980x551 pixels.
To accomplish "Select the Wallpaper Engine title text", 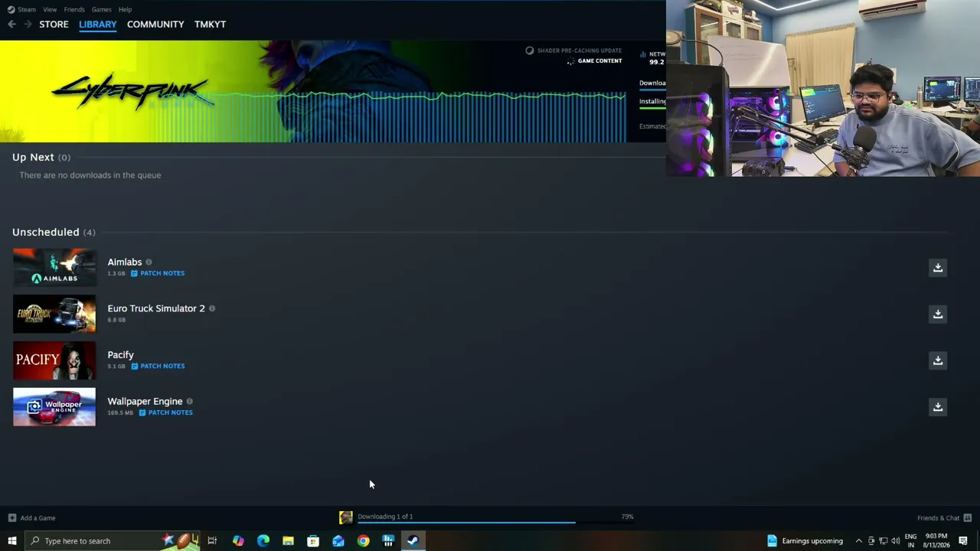I will (145, 401).
